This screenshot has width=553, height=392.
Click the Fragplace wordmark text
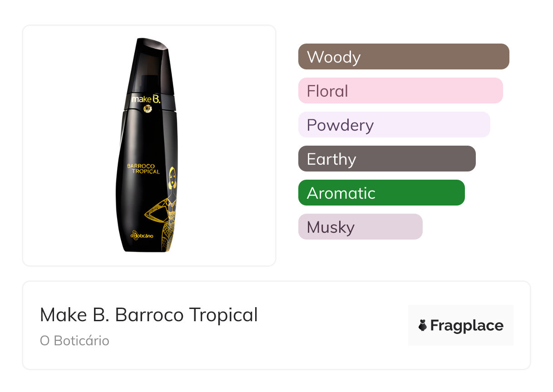pos(467,326)
